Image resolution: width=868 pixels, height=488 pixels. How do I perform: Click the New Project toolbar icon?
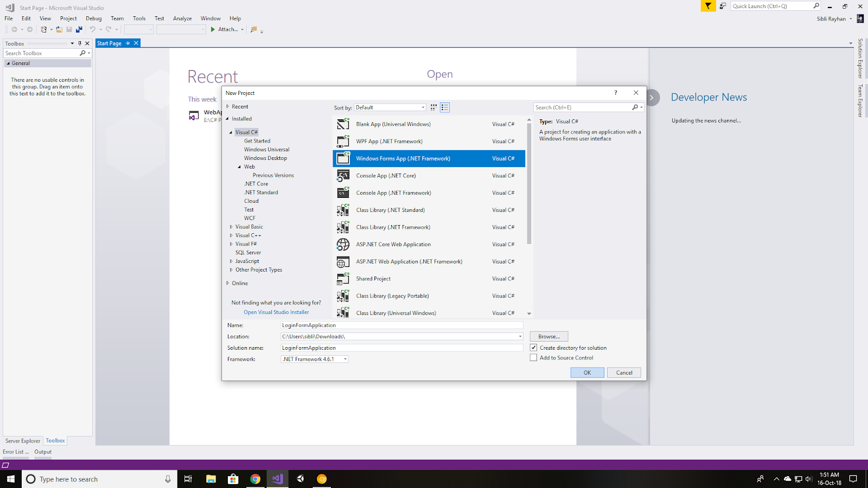43,29
